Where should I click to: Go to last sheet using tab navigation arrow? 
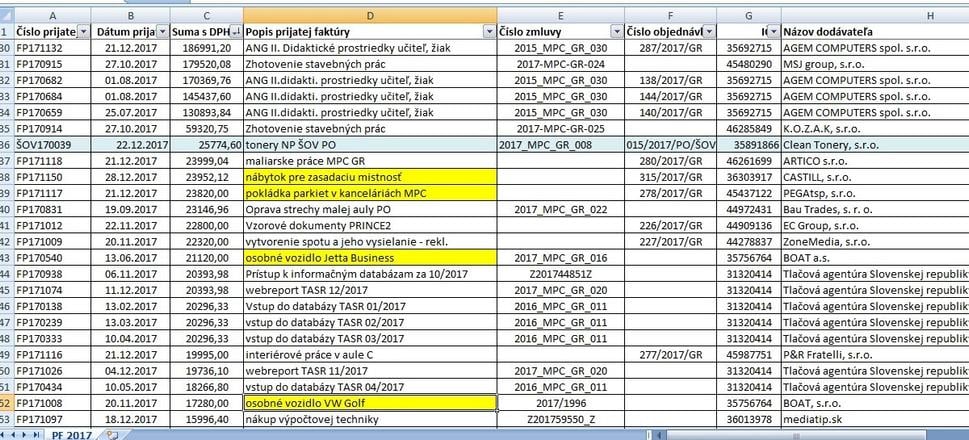pos(35,435)
